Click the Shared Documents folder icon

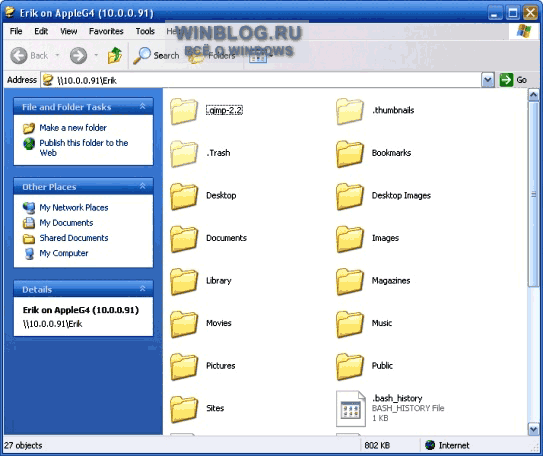point(29,239)
